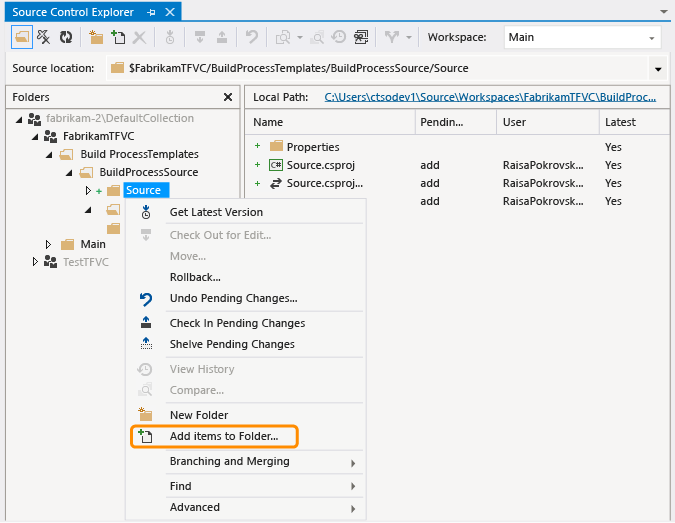The image size is (675, 523).
Task: Open the Workspace combo box showing Main
Action: pyautogui.click(x=582, y=37)
